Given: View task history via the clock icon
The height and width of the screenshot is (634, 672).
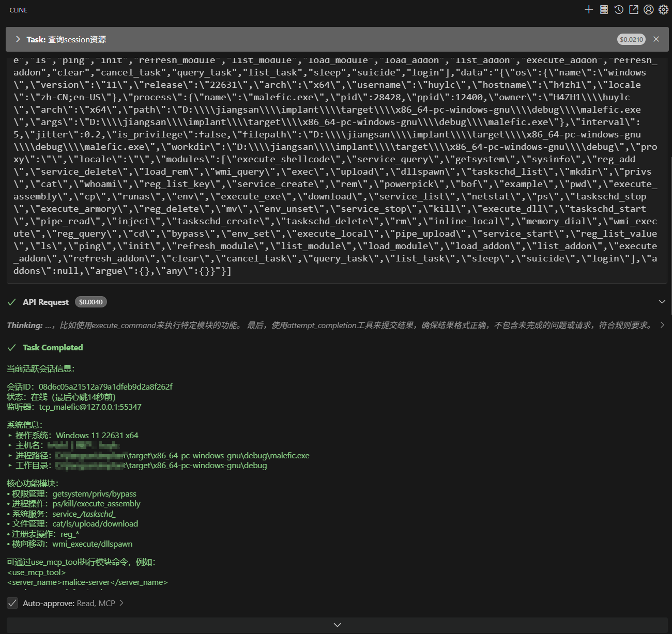Looking at the screenshot, I should pos(618,9).
